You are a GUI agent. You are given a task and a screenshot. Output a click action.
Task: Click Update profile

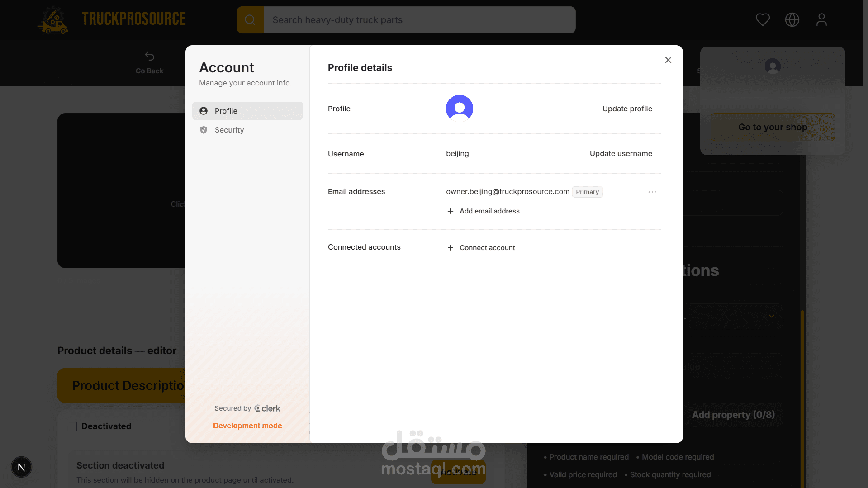click(627, 109)
